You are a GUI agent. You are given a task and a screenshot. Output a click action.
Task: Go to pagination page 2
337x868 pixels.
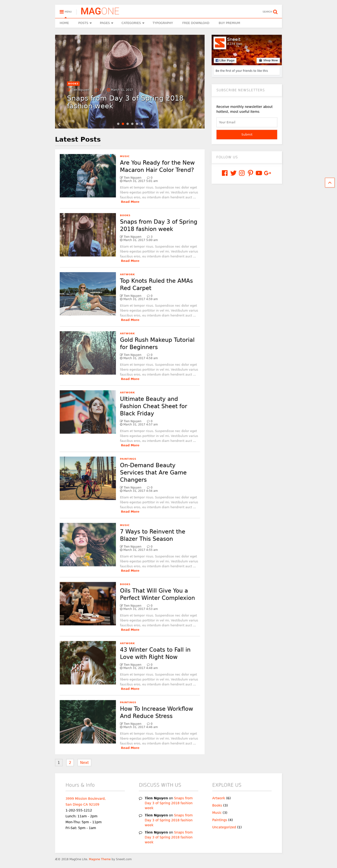70,763
